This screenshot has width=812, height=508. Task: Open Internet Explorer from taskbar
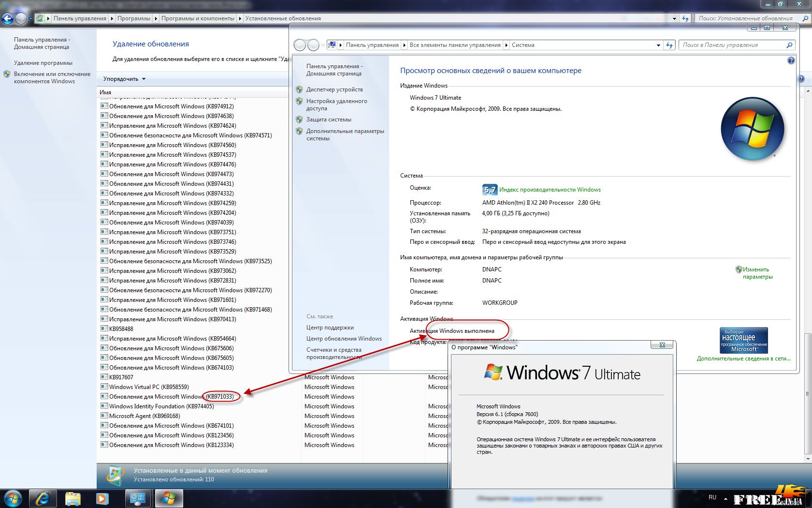pyautogui.click(x=43, y=498)
